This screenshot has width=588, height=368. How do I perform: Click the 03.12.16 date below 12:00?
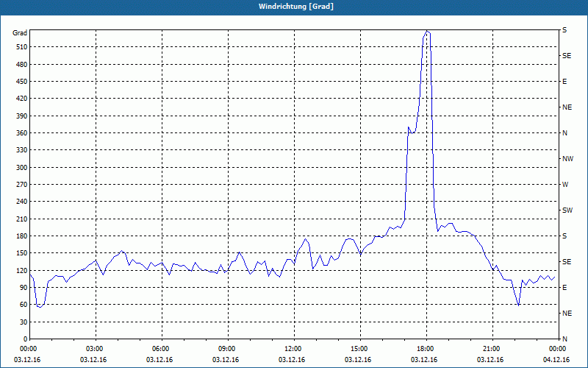pyautogui.click(x=291, y=360)
